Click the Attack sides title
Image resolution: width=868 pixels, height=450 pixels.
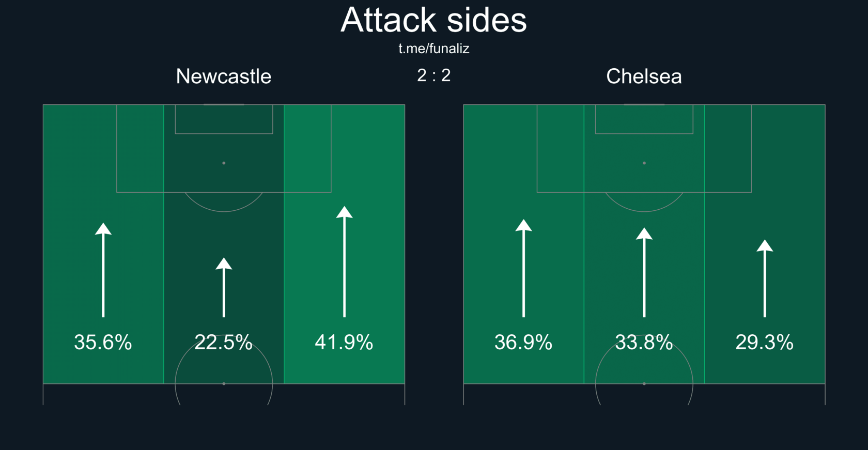[x=434, y=21]
